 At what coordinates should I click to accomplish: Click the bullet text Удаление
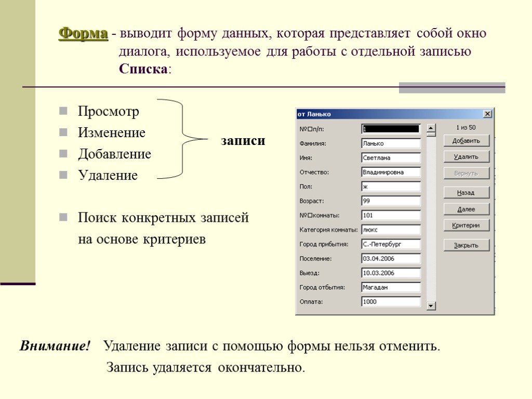108,175
